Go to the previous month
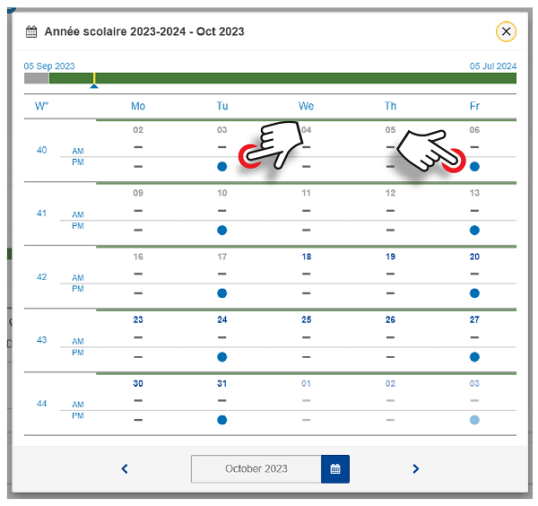This screenshot has width=538, height=506. (125, 469)
